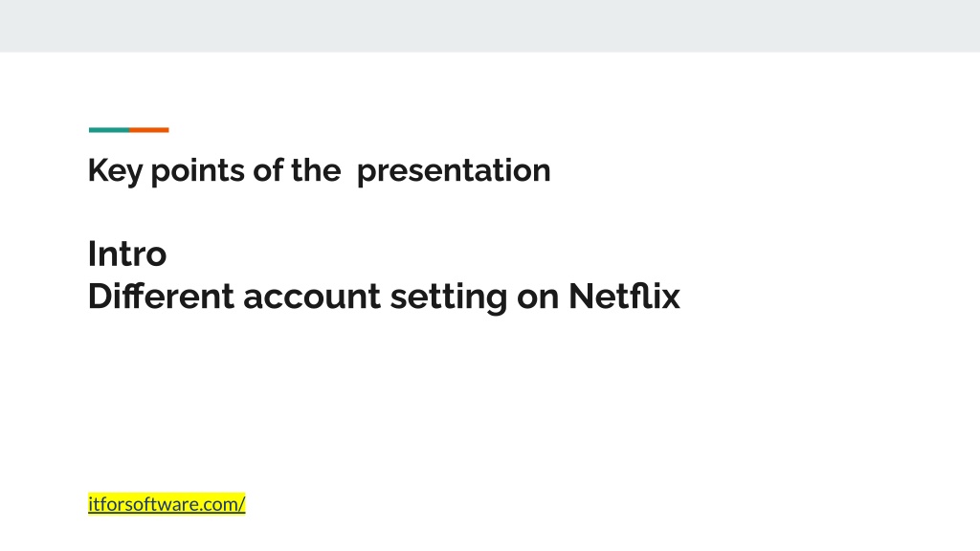Click the yellow highlight behind the URL
Viewport: 980px width, 551px height.
point(167,503)
